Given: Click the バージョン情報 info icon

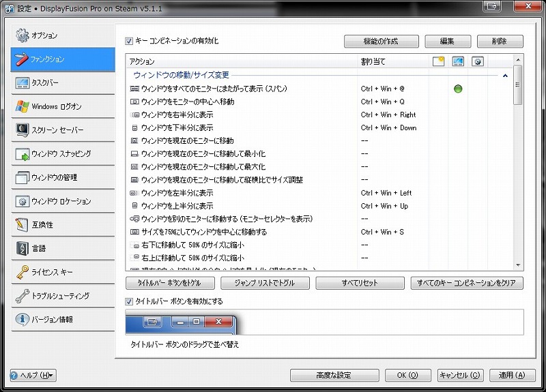Looking at the screenshot, I should (22, 319).
